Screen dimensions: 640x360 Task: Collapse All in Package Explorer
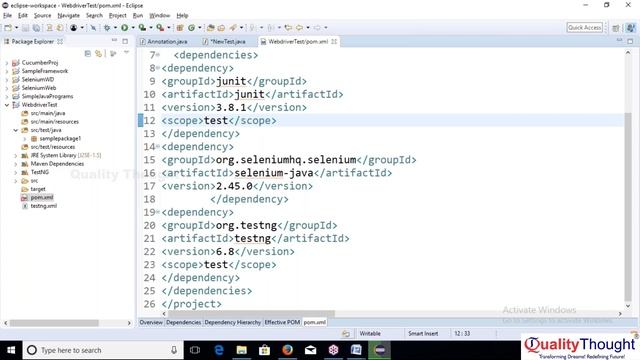(87, 53)
